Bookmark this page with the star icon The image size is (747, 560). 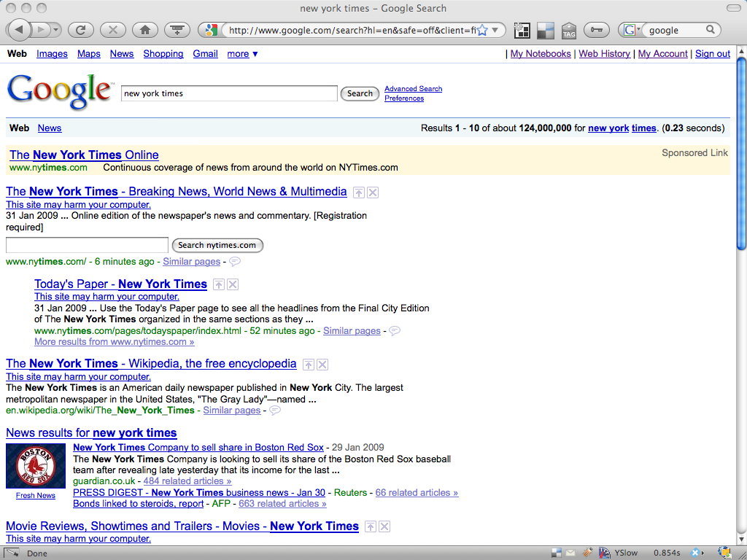click(x=482, y=30)
